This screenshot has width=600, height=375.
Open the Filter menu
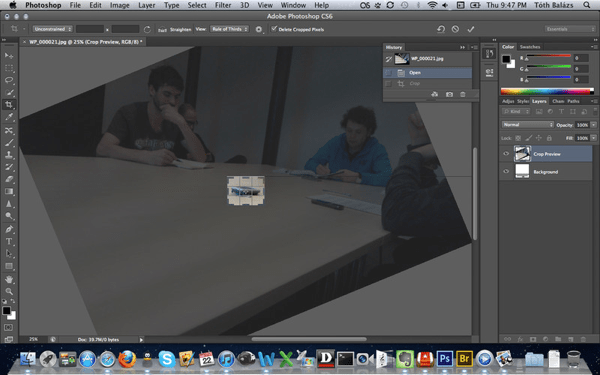pyautogui.click(x=223, y=5)
